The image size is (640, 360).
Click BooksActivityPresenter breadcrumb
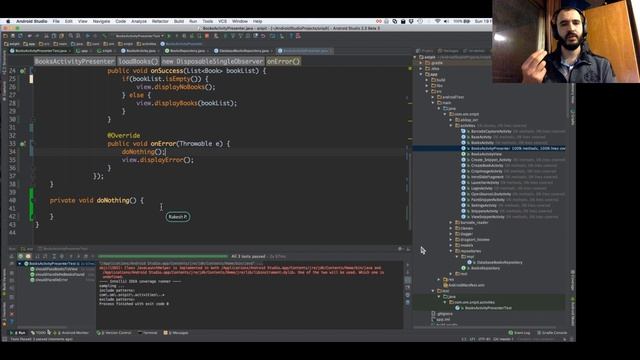click(75, 61)
